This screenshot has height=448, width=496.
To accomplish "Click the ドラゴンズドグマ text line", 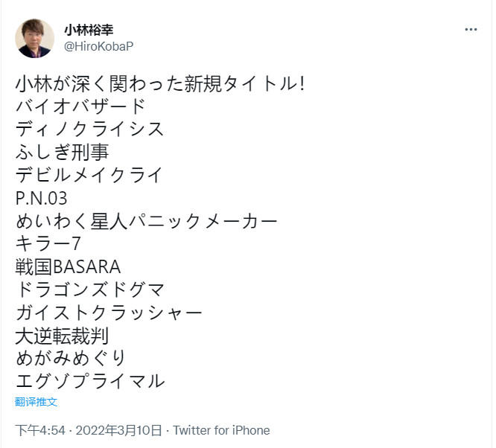I will pyautogui.click(x=89, y=289).
